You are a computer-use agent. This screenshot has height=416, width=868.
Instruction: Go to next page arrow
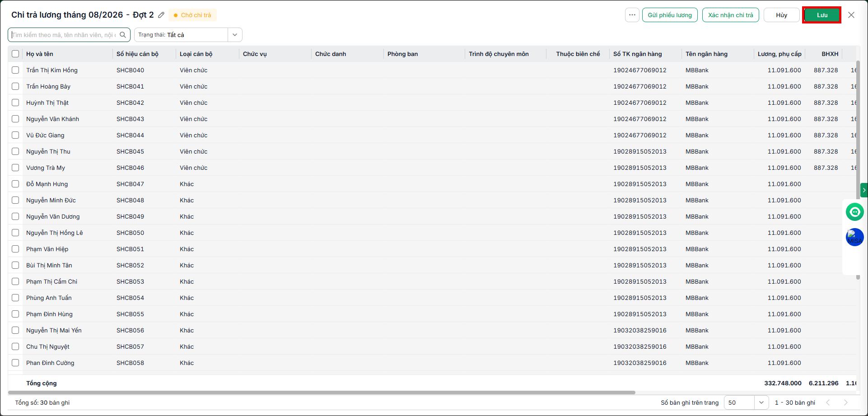[x=845, y=402]
